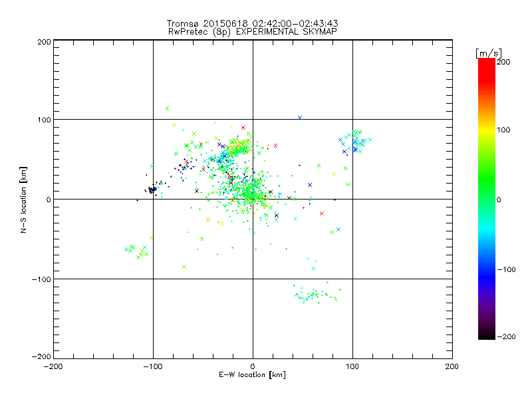Select the 'RwPretec (8p) EXPERIMENTAL SKYMAP' subtitle
The width and height of the screenshot is (532, 399).
[x=253, y=32]
